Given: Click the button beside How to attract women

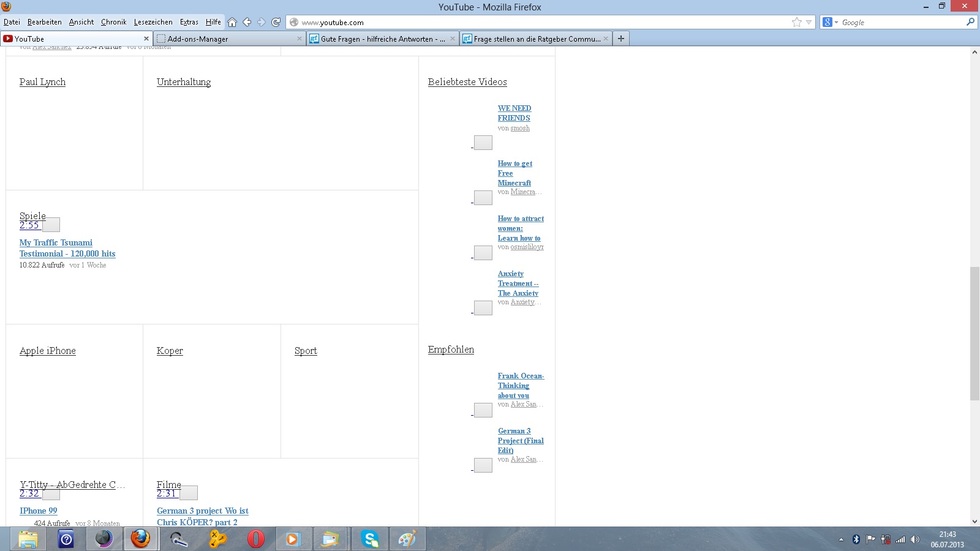Looking at the screenshot, I should [x=483, y=253].
